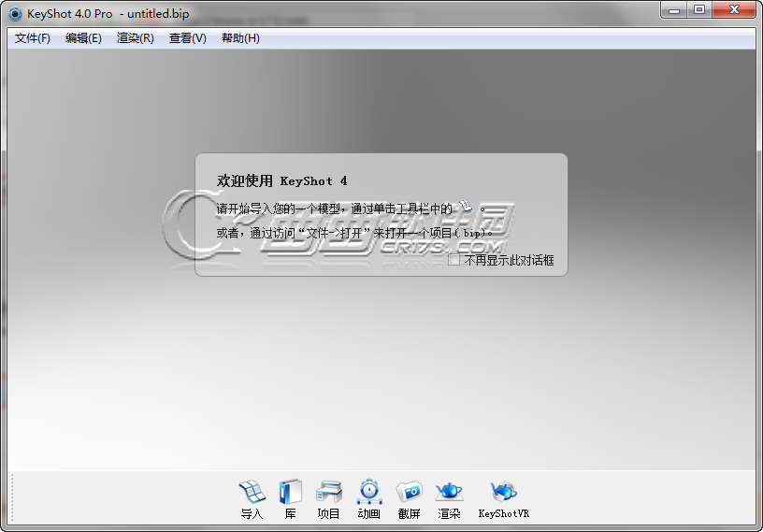Take a screenshot with 截屏
Screen dimensions: 763x532
(409, 499)
